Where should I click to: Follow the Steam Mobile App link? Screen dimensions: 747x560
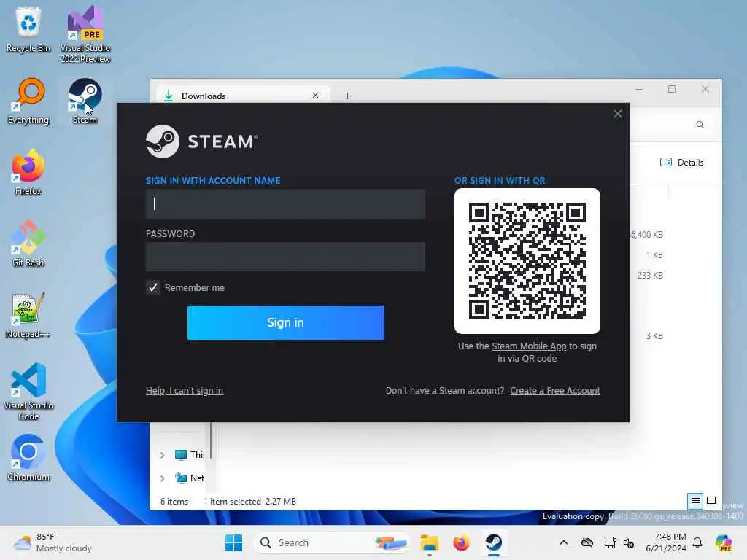[529, 346]
